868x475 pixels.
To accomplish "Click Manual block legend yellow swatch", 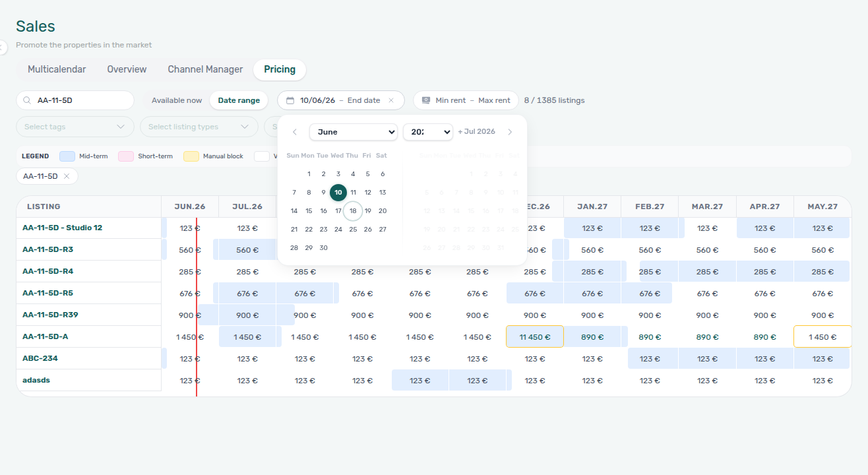I will (191, 156).
